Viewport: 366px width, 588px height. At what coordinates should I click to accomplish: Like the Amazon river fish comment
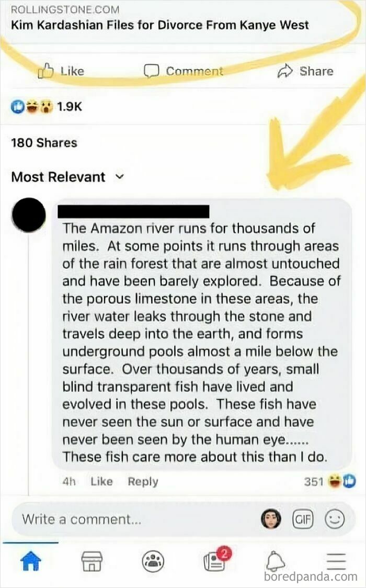101,481
